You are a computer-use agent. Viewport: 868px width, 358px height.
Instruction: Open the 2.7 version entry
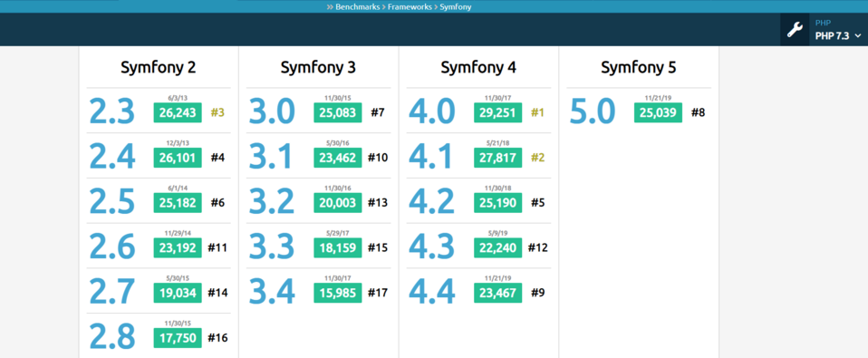point(111,292)
